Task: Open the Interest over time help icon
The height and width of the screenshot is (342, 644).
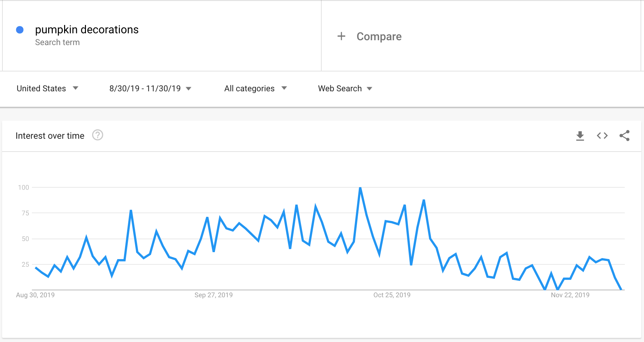Action: click(x=98, y=135)
